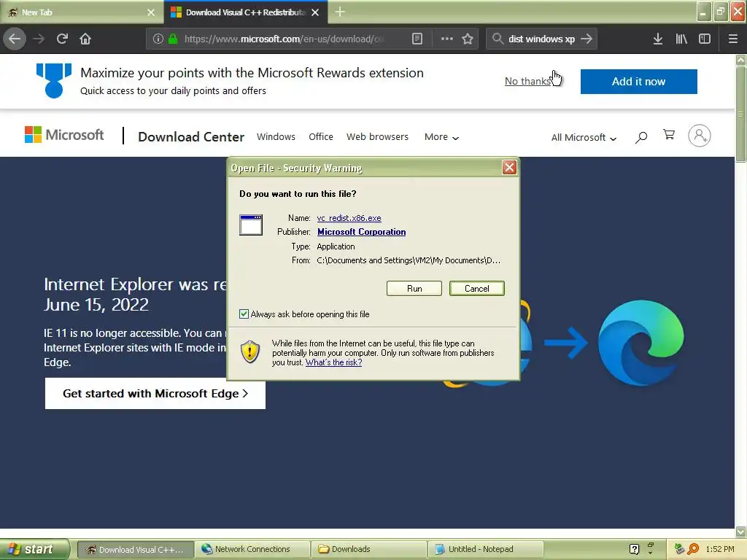This screenshot has width=747, height=560.
Task: Click the browser search box
Action: click(541, 39)
